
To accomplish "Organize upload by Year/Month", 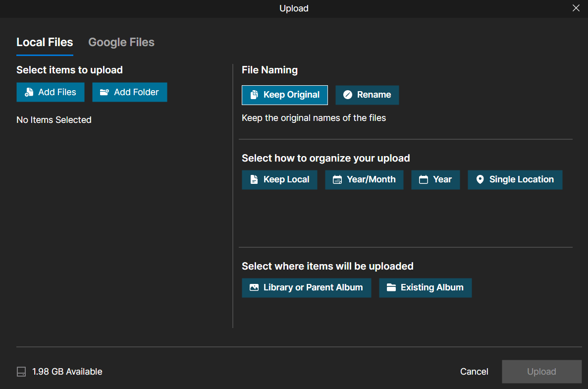I will click(x=364, y=180).
